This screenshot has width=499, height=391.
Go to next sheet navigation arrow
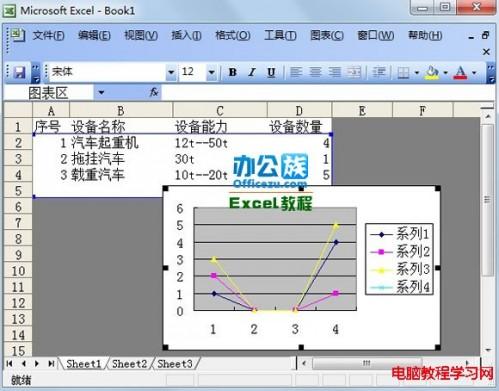(x=37, y=364)
